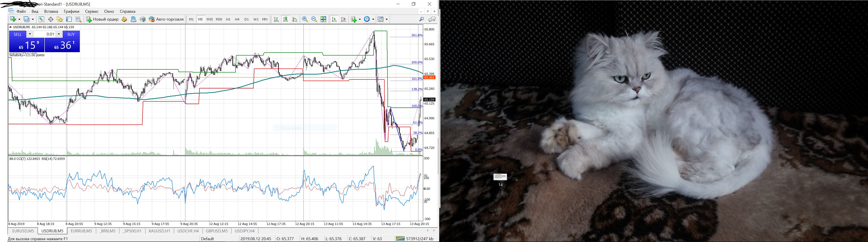868x242 pixels.
Task: Increase lot volume with up arrow
Action: 59,34
